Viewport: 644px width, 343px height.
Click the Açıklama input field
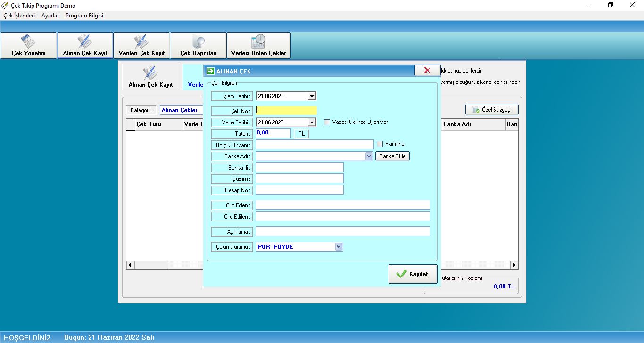point(343,231)
